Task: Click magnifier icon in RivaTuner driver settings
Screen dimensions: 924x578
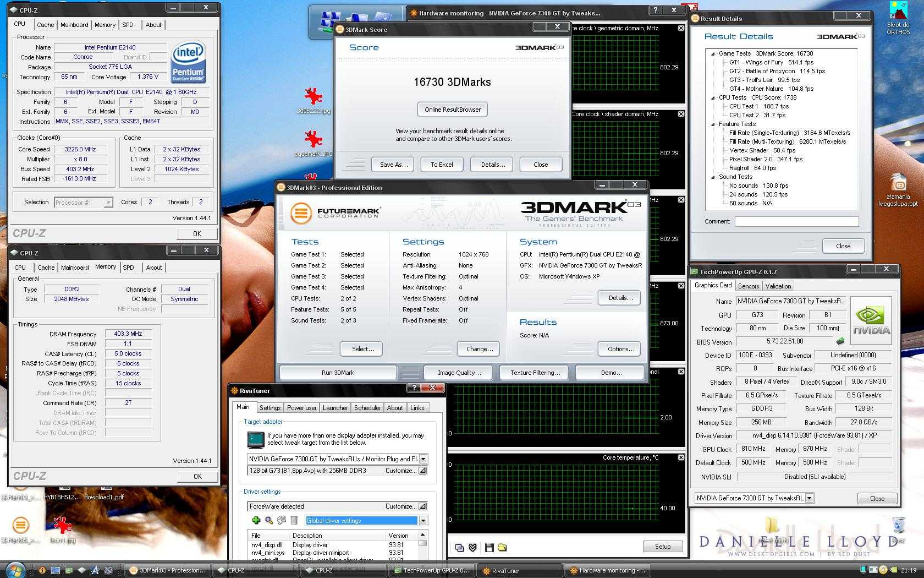Action: (269, 520)
